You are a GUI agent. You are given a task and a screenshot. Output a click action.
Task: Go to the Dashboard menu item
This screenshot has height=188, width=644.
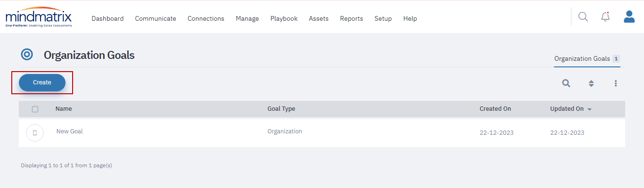click(107, 18)
